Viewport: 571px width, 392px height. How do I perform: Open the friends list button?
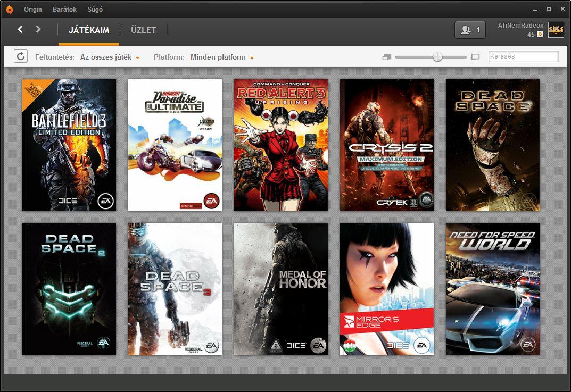click(470, 30)
